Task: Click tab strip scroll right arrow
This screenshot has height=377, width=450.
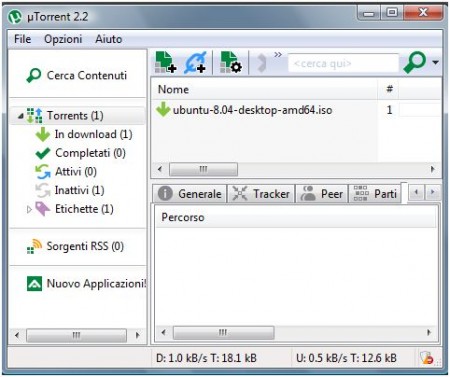Action: click(433, 192)
